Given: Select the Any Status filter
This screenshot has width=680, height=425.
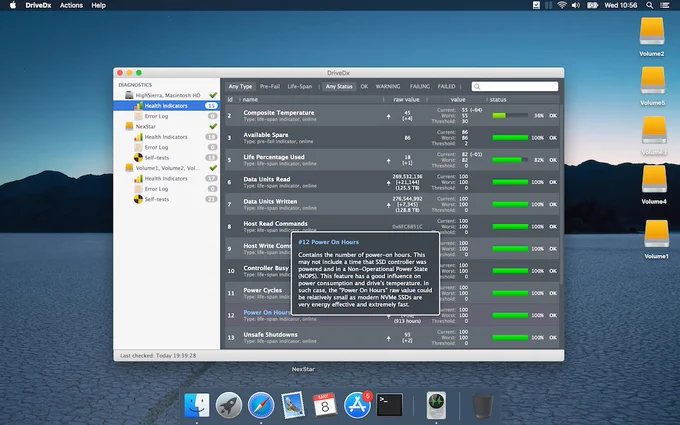Looking at the screenshot, I should pyautogui.click(x=339, y=86).
